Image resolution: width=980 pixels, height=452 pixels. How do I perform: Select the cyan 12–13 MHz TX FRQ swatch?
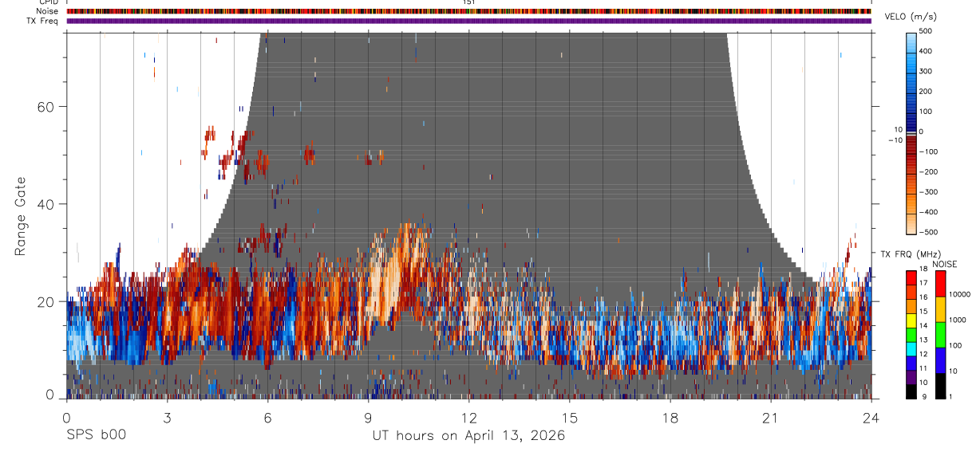(911, 349)
